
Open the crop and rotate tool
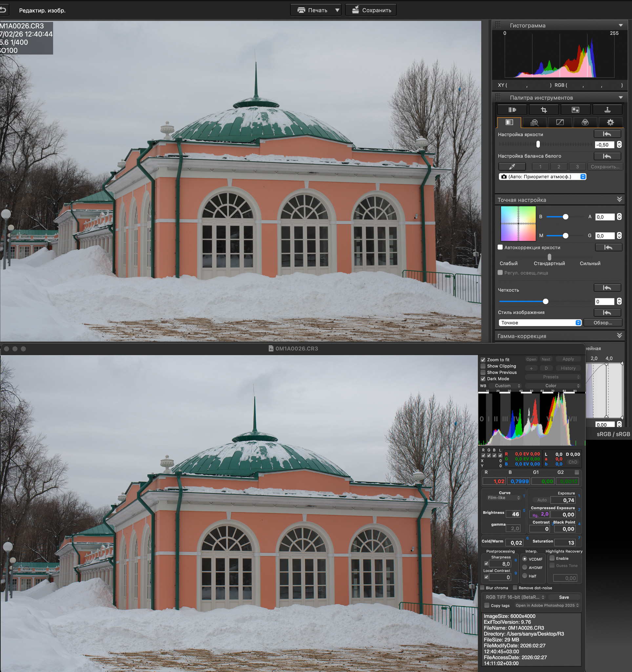[543, 110]
